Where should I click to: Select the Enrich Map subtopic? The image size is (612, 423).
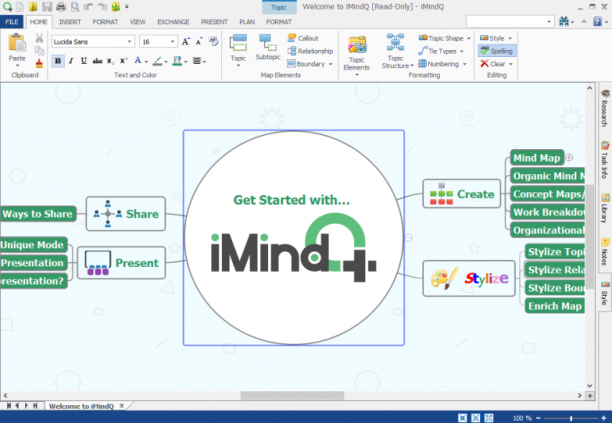555,306
